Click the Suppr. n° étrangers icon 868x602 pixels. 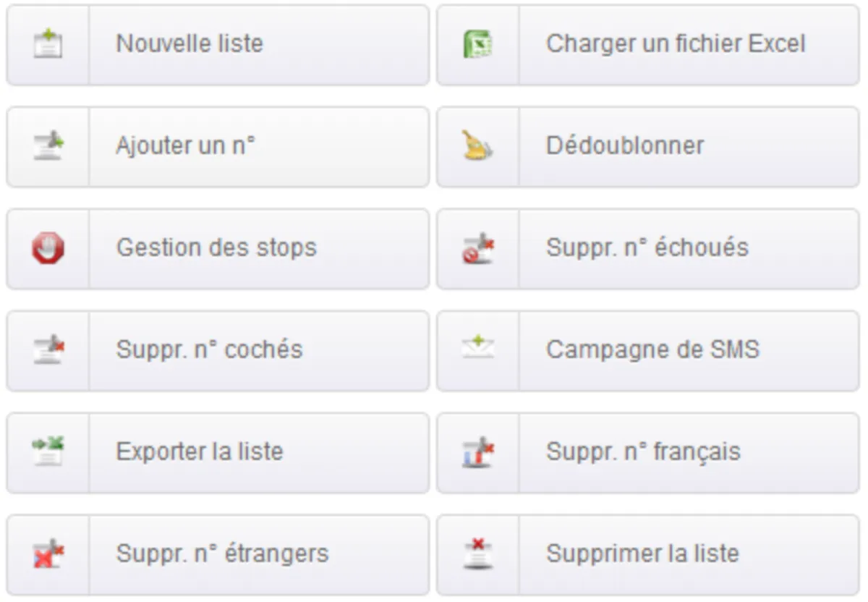tap(48, 554)
